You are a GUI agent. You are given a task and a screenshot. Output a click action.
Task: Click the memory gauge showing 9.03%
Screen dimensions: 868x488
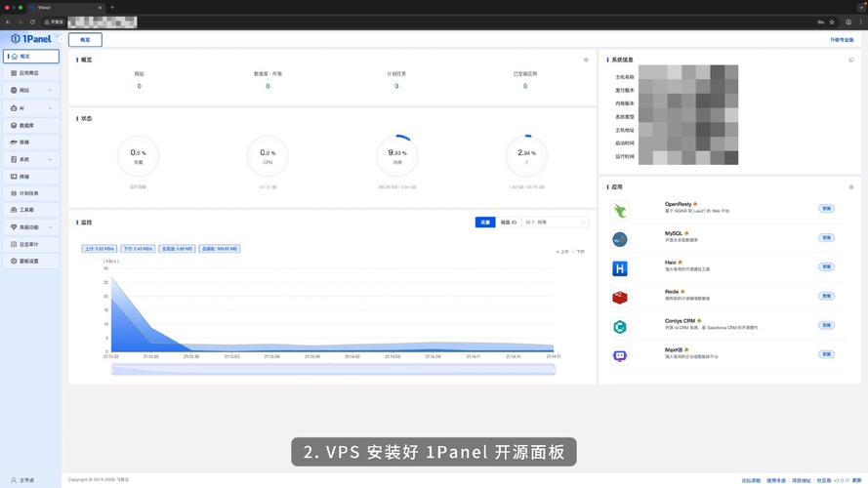pyautogui.click(x=397, y=156)
